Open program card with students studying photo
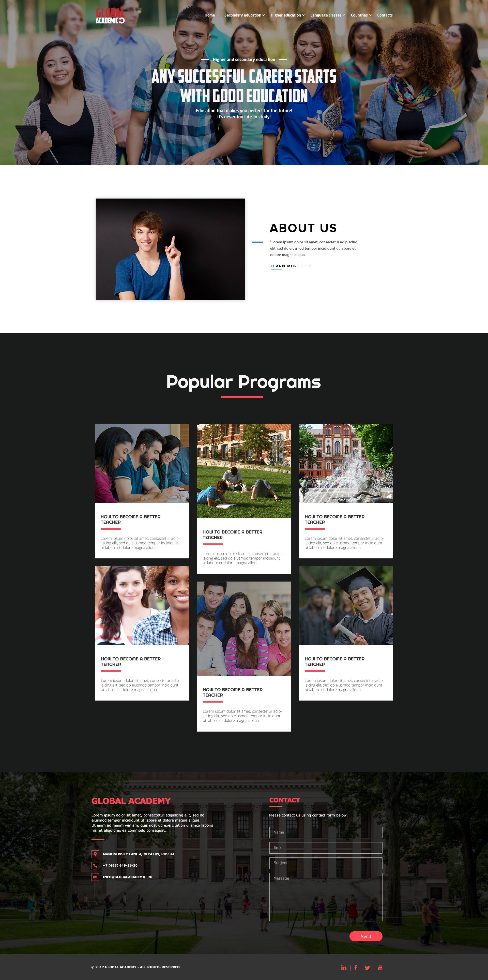This screenshot has width=488, height=980. click(142, 491)
